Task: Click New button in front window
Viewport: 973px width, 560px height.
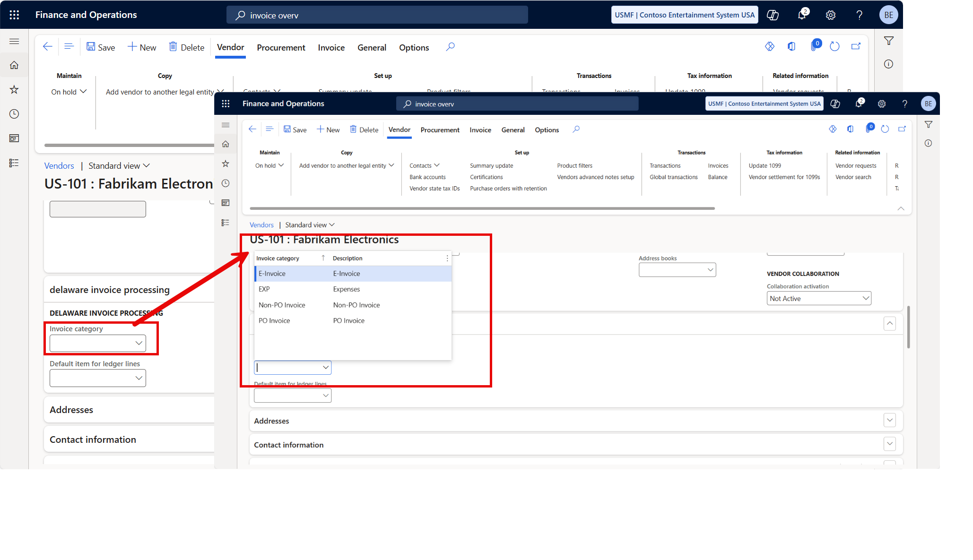Action: click(x=328, y=129)
